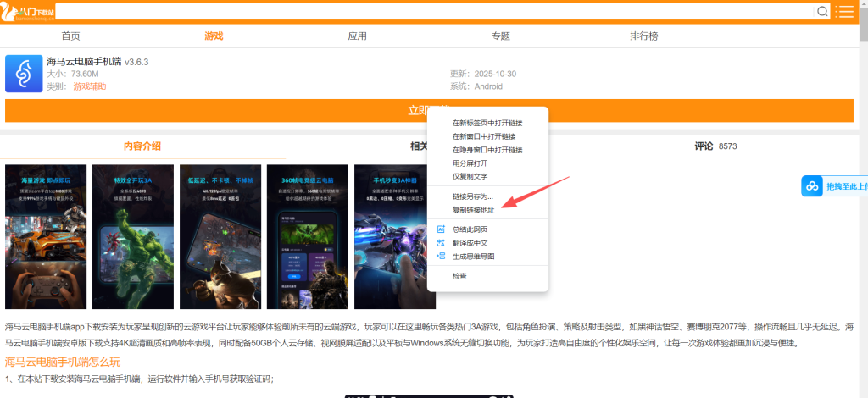
Task: Open the 低延迟、不卡顿 screenshot thumbnail
Action: pos(220,236)
